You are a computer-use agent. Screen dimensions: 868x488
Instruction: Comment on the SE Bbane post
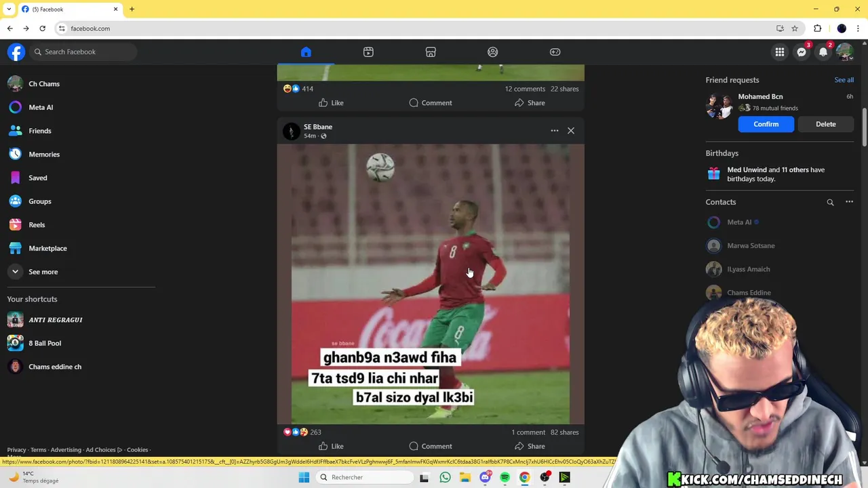[x=431, y=446]
